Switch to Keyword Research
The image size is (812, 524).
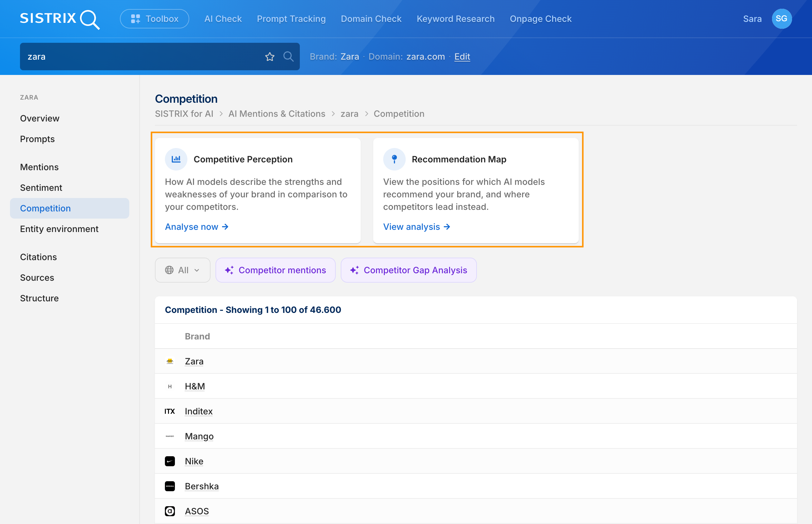[x=455, y=19]
